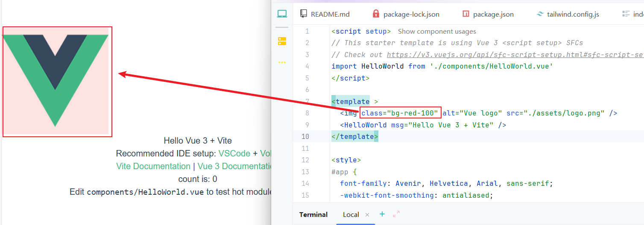This screenshot has height=225, width=644.
Task: Click 'Hello Vue 3 + Vite' heading in browser
Action: click(x=198, y=141)
